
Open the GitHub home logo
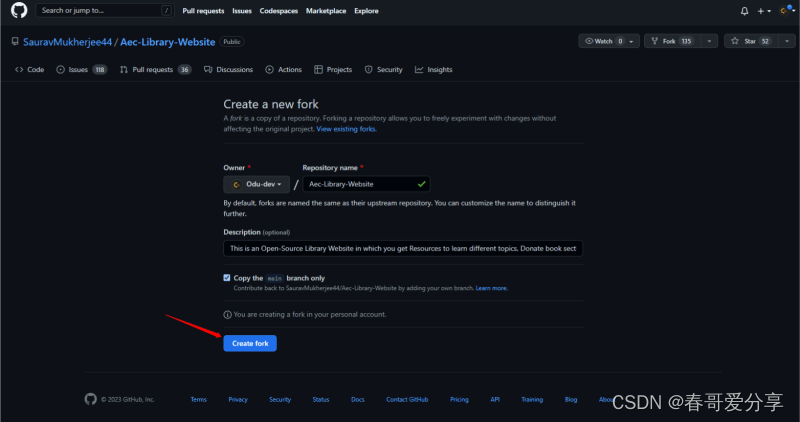pos(19,10)
